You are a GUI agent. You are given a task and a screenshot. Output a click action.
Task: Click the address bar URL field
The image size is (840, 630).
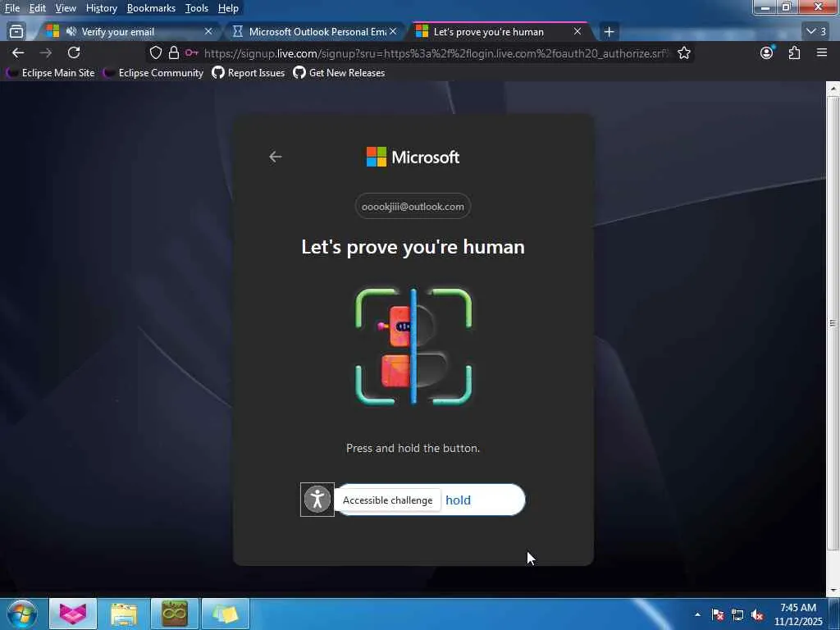pos(435,53)
